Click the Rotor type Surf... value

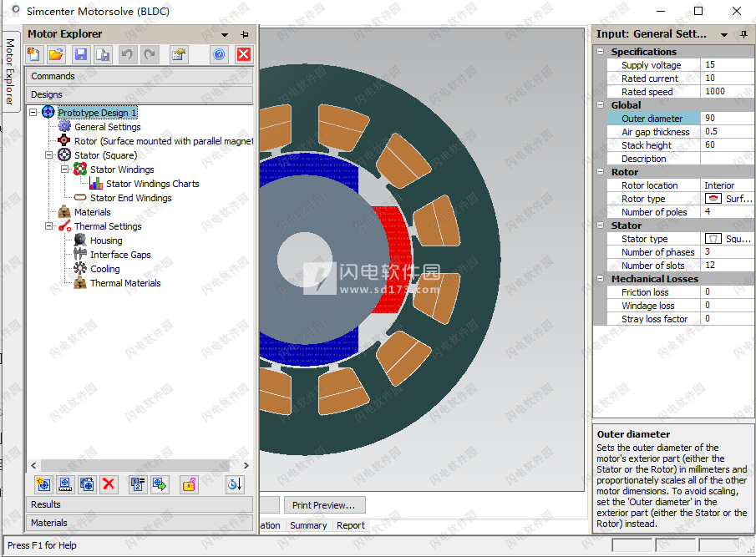pyautogui.click(x=728, y=199)
